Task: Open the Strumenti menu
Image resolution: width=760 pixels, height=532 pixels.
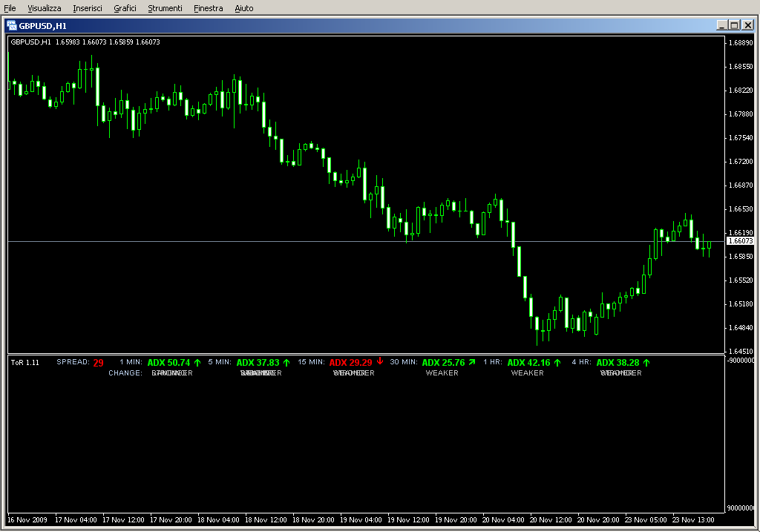Action: tap(165, 8)
